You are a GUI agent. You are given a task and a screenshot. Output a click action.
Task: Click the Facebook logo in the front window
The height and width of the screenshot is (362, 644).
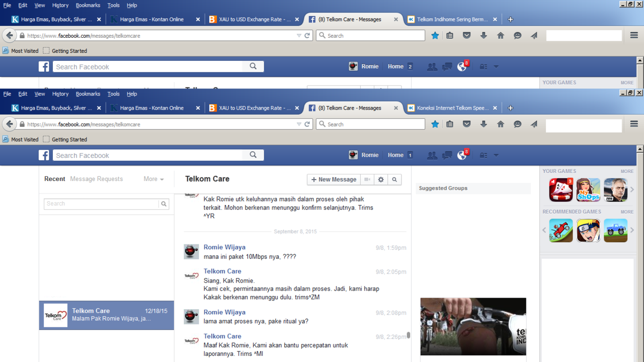click(x=44, y=155)
